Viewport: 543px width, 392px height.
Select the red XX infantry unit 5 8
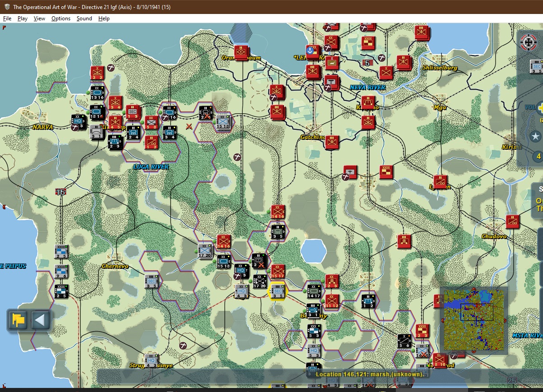pyautogui.click(x=151, y=122)
